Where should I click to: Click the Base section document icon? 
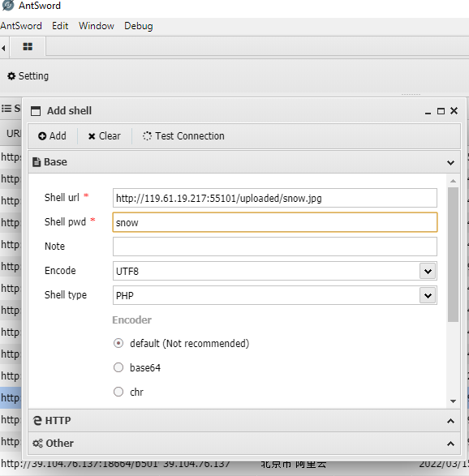click(37, 162)
